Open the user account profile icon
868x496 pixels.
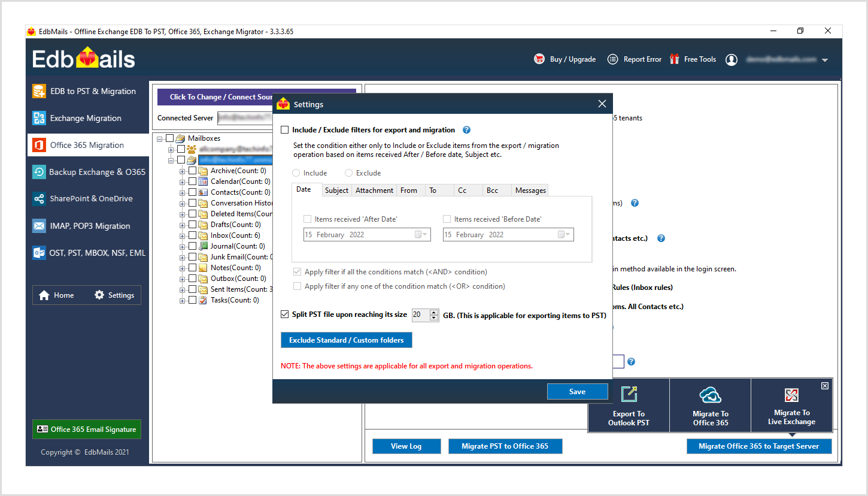[732, 59]
